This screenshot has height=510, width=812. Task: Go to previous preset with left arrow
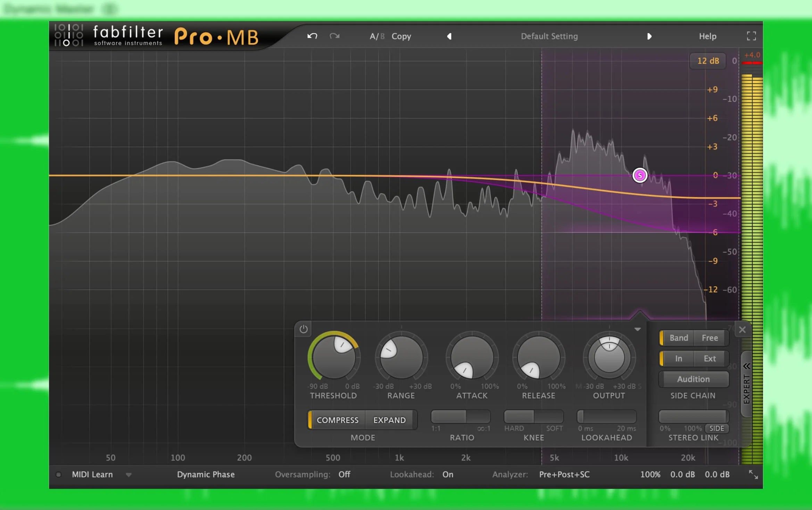click(449, 36)
